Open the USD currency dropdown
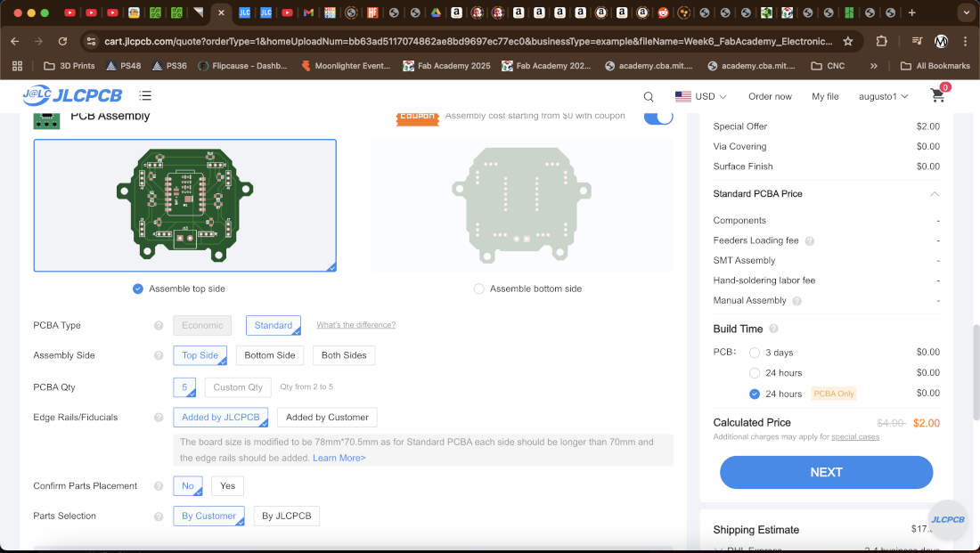The height and width of the screenshot is (553, 980). (701, 96)
